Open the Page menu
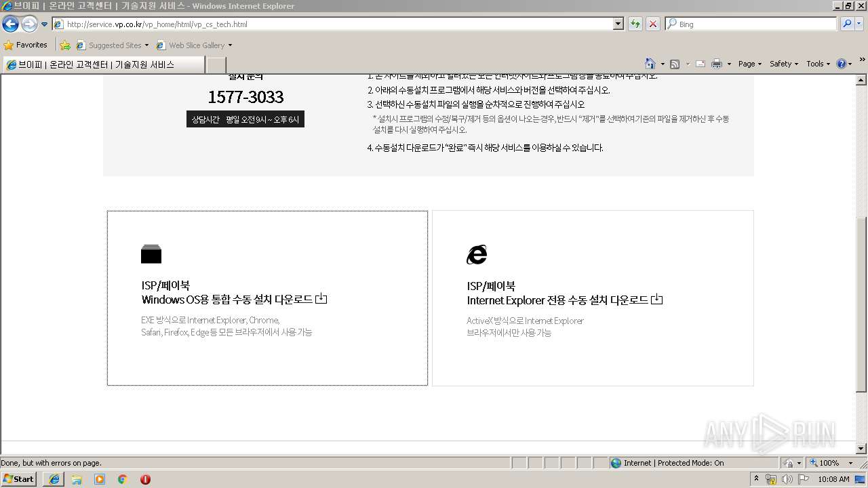This screenshot has height=488, width=868. [x=749, y=64]
